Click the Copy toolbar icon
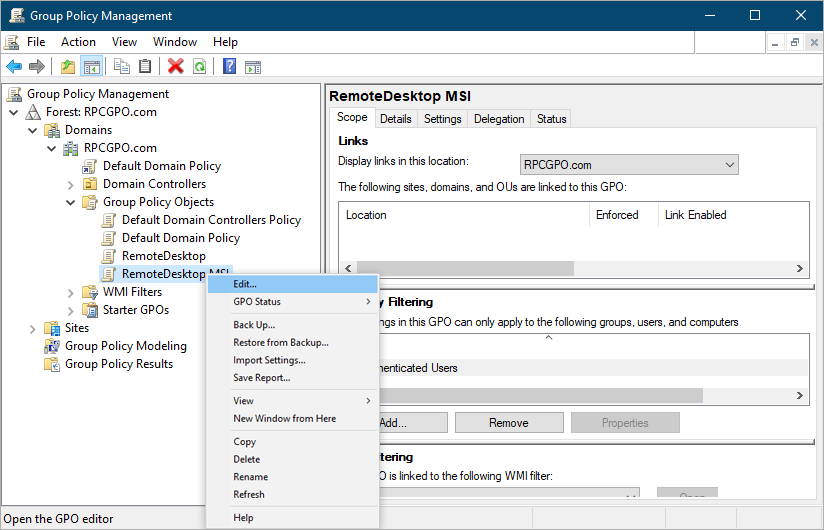This screenshot has height=530, width=824. point(122,67)
